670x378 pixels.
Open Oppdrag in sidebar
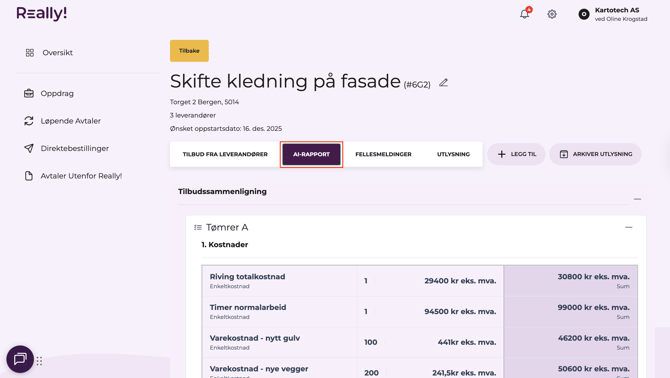coord(57,93)
